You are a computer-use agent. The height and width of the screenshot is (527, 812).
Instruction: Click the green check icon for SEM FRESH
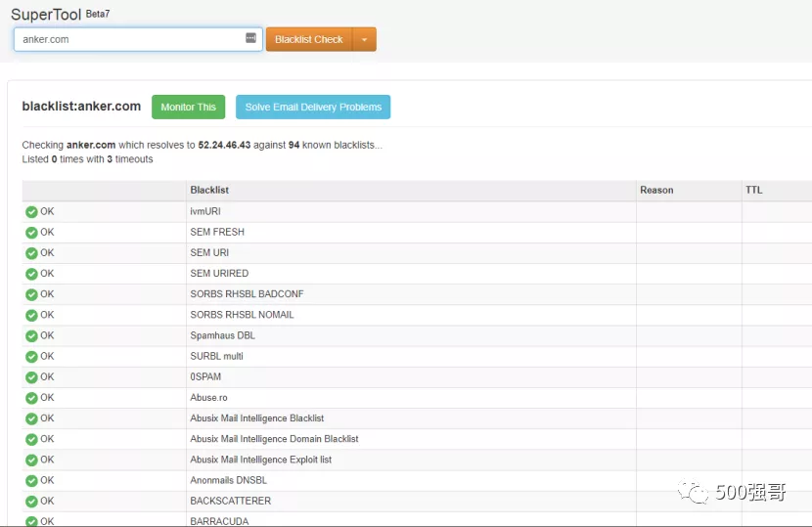(31, 233)
